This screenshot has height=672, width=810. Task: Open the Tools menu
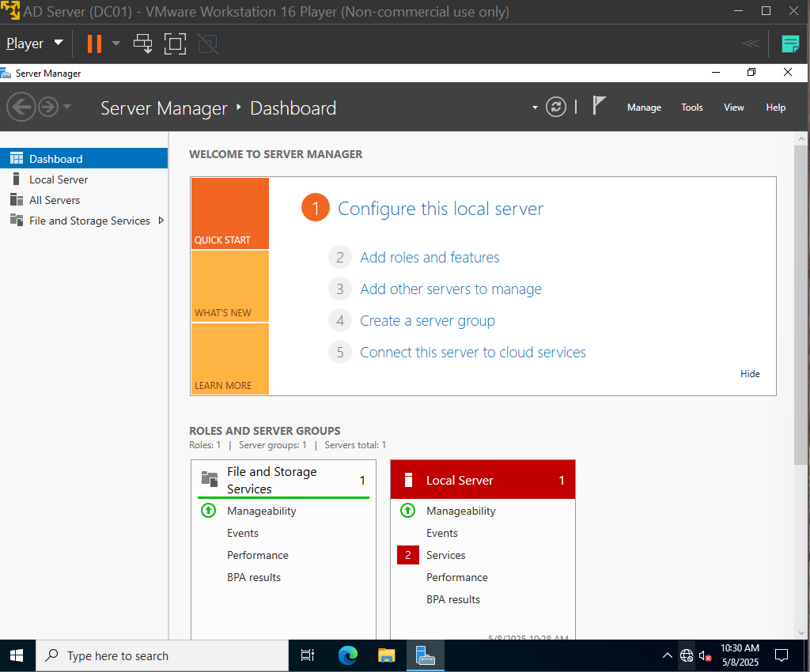691,108
